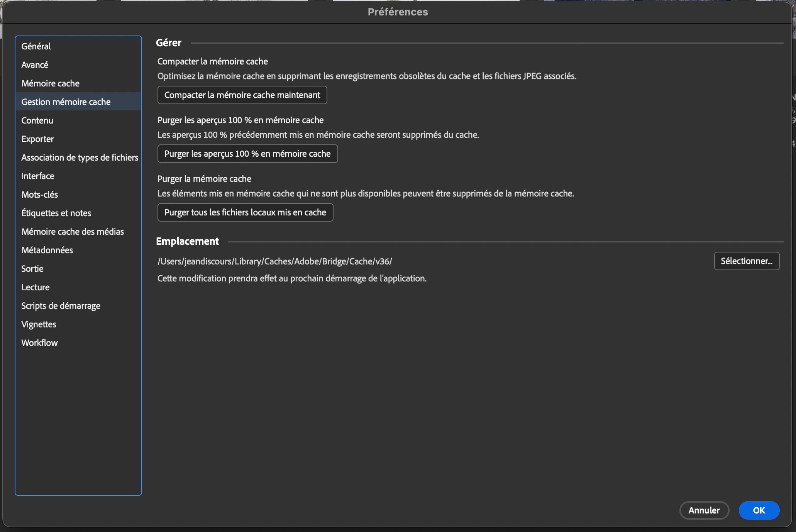Show Étiquettes et notes settings

pos(56,213)
